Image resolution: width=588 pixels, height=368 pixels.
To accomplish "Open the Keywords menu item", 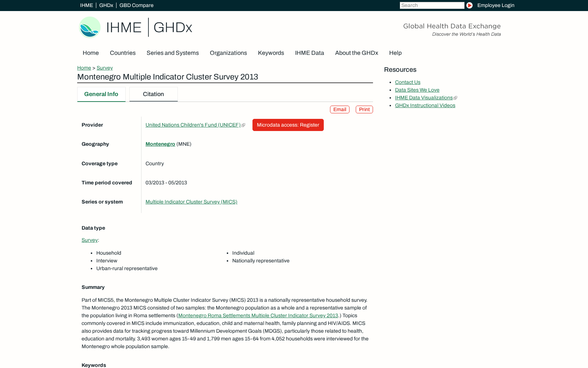I will [271, 53].
